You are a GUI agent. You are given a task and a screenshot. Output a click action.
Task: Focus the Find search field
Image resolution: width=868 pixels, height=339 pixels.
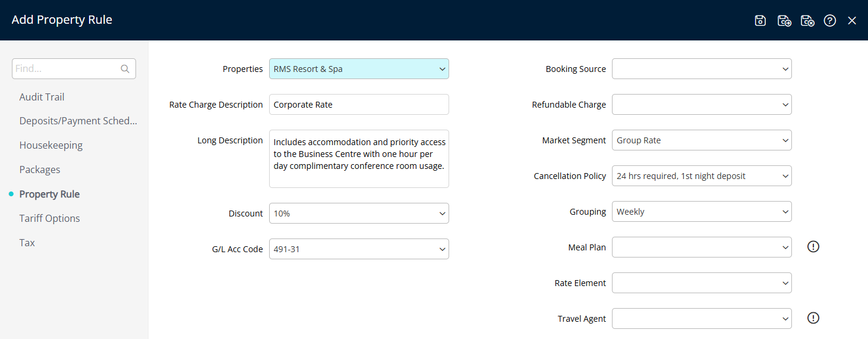74,68
